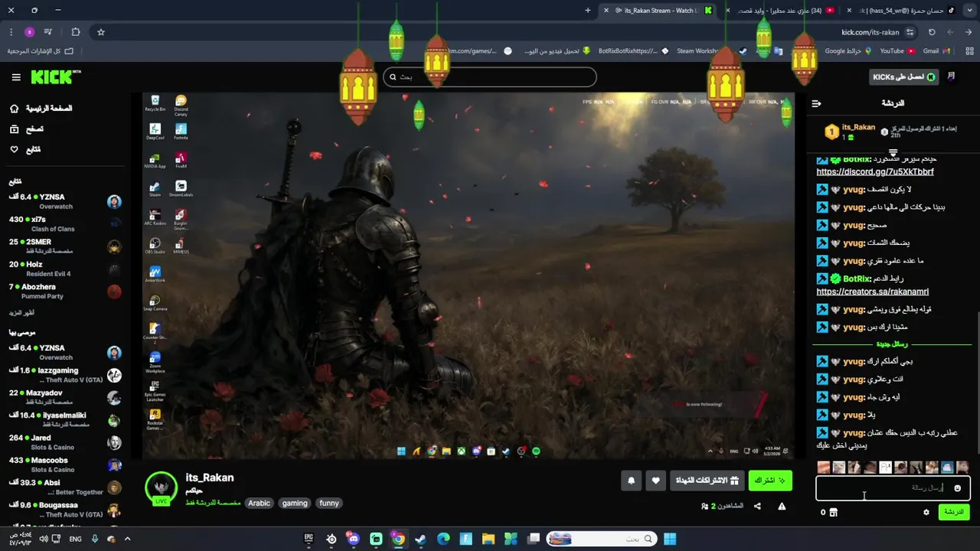980x551 pixels.
Task: Switch to YouTube (34) browser tab
Action: (x=781, y=10)
